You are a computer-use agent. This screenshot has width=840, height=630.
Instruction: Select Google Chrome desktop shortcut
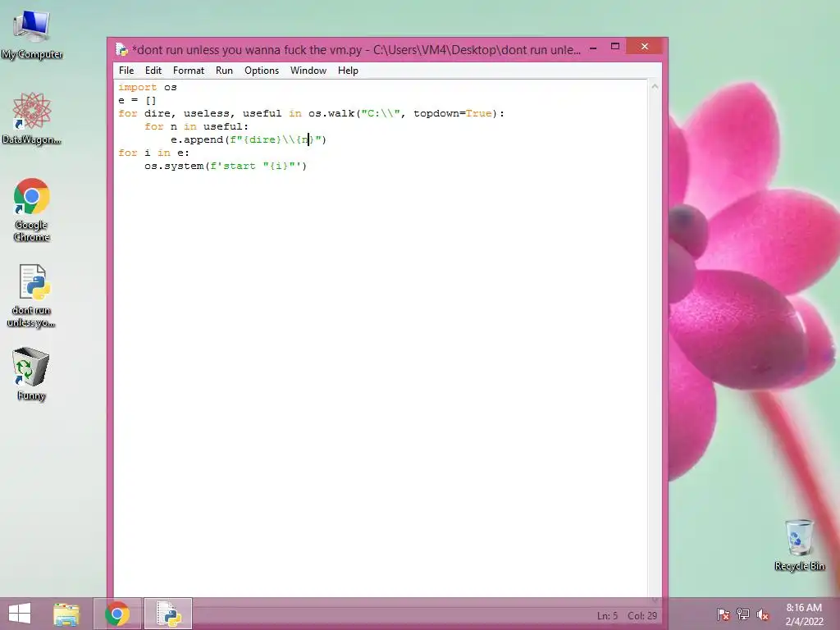32,210
